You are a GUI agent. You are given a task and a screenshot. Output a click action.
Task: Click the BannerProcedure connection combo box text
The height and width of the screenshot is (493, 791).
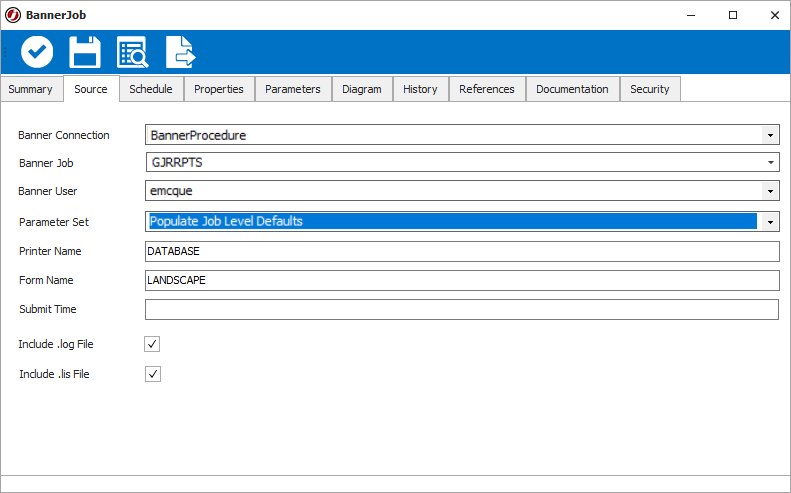198,135
